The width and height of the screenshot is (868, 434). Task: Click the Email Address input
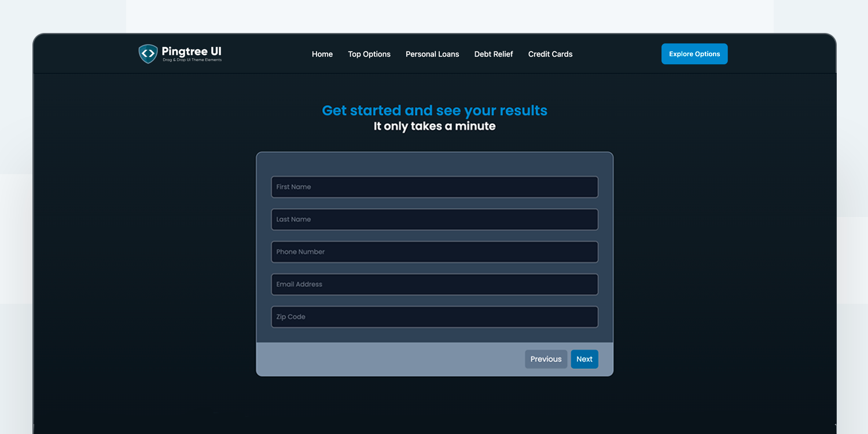435,284
